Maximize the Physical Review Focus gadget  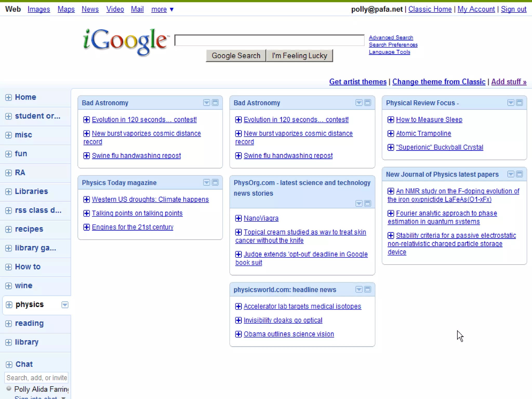(x=519, y=103)
